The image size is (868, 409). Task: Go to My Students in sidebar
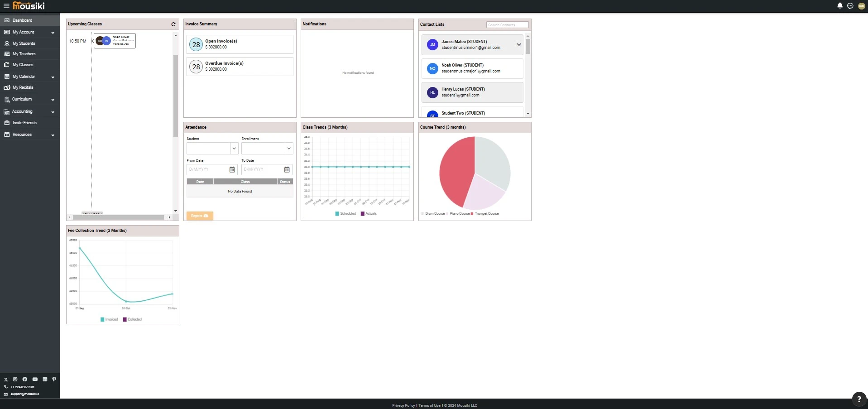click(24, 43)
